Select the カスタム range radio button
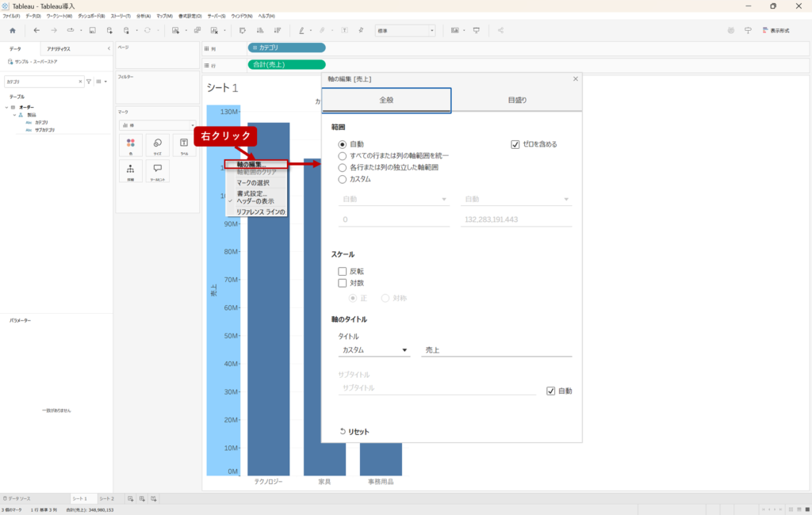The width and height of the screenshot is (812, 515). point(343,179)
